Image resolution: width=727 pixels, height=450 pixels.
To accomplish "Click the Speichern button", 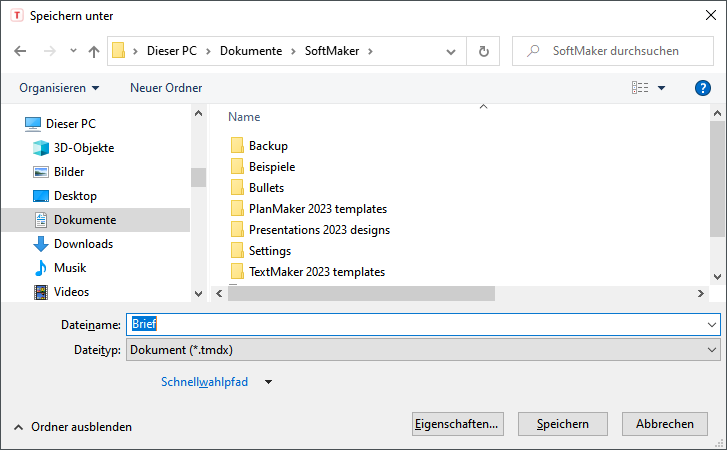I will click(563, 424).
